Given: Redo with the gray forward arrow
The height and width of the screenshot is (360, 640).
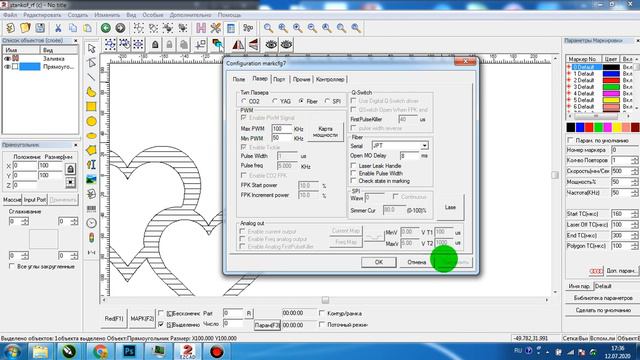Looking at the screenshot, I should (x=120, y=28).
